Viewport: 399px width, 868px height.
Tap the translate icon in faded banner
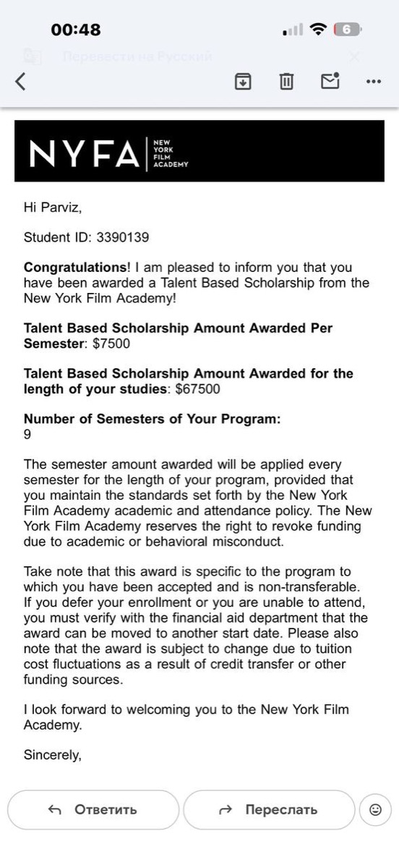point(31,56)
